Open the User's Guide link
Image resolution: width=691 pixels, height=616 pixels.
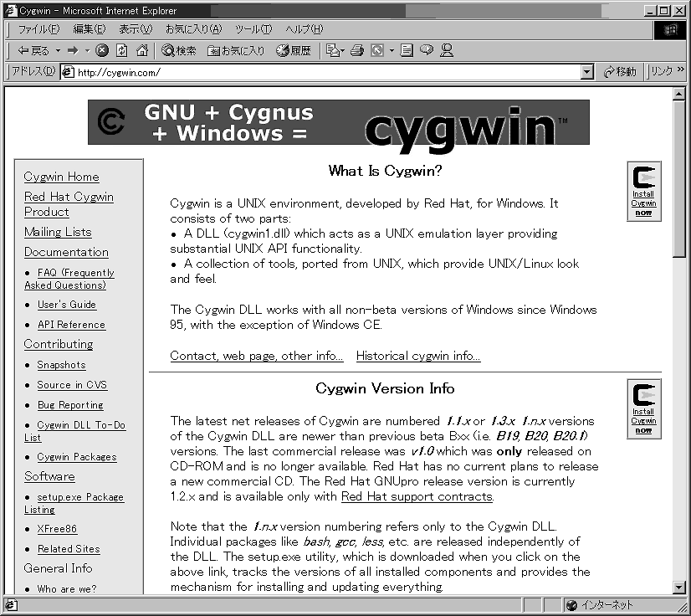(67, 305)
